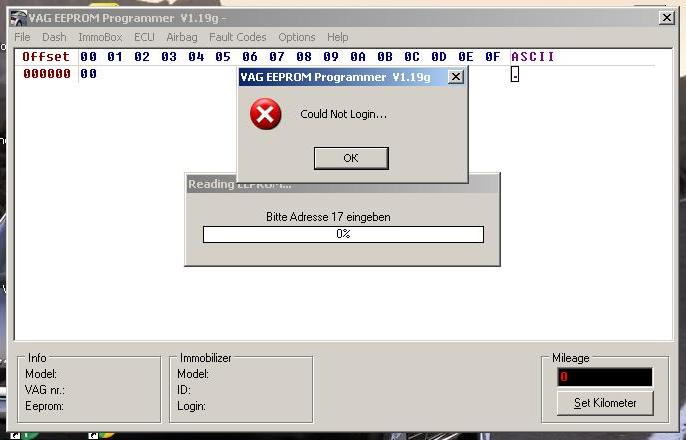Click the 'Could Not Login...' message text
The image size is (686, 440).
[x=343, y=114]
